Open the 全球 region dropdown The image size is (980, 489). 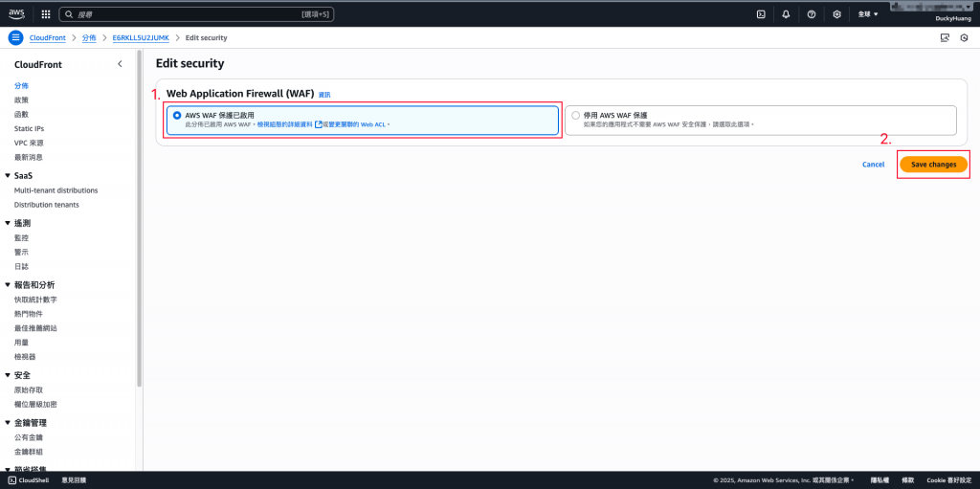[868, 13]
